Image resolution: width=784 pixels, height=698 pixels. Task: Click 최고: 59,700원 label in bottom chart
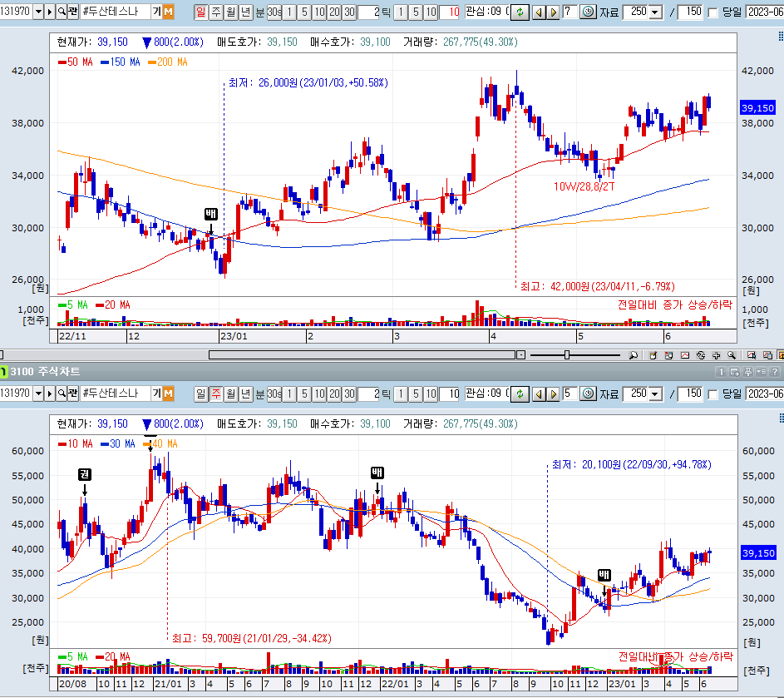(x=252, y=638)
